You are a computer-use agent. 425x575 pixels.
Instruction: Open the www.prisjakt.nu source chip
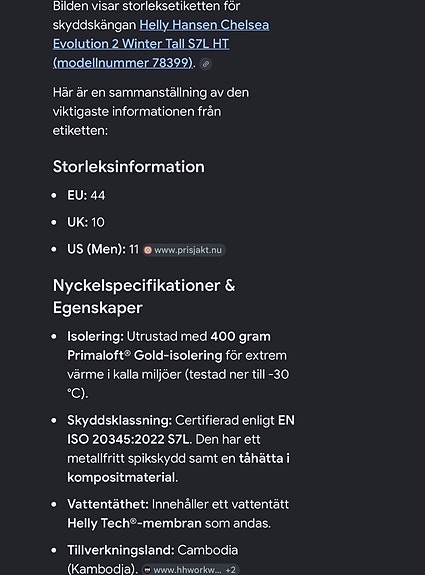(x=184, y=250)
